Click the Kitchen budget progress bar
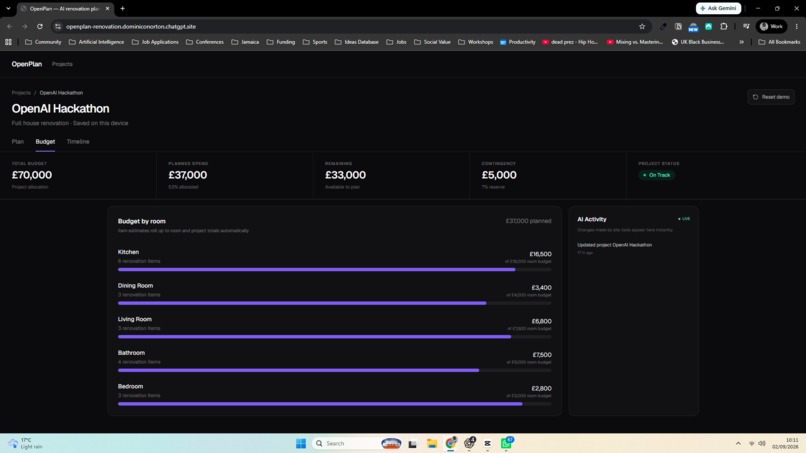806x453 pixels. [334, 269]
